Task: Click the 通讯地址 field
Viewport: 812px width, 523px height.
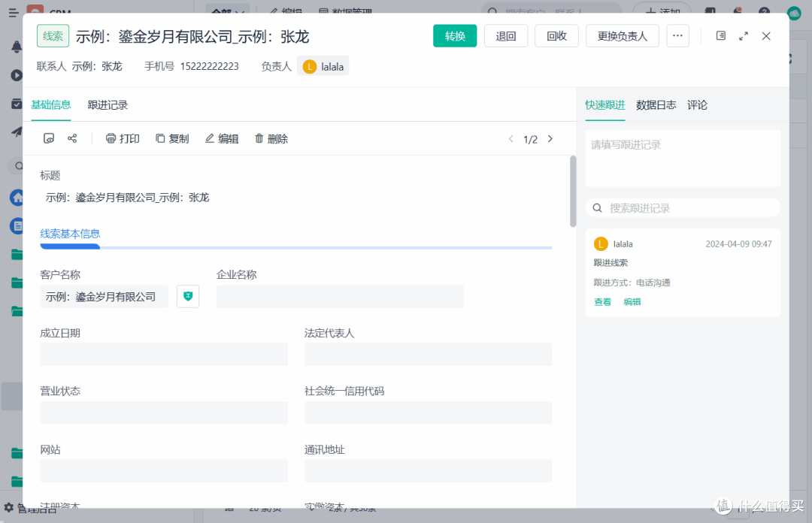Action: (429, 471)
